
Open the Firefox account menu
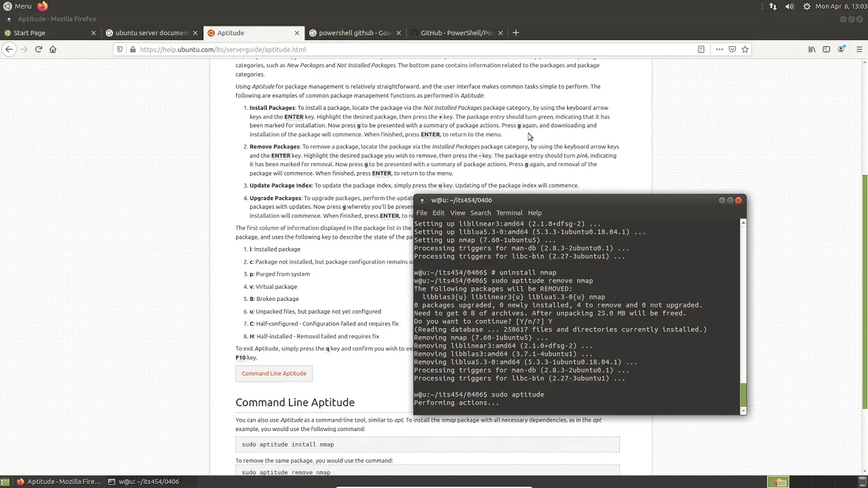click(x=842, y=49)
